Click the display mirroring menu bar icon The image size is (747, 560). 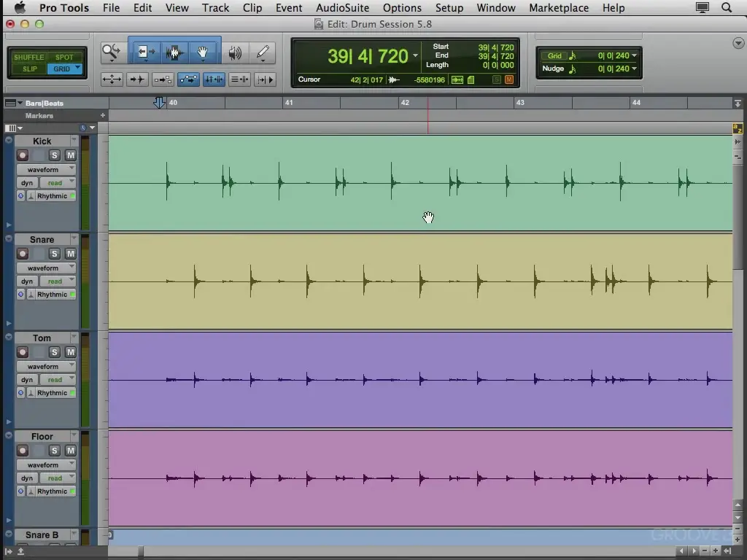pyautogui.click(x=703, y=7)
